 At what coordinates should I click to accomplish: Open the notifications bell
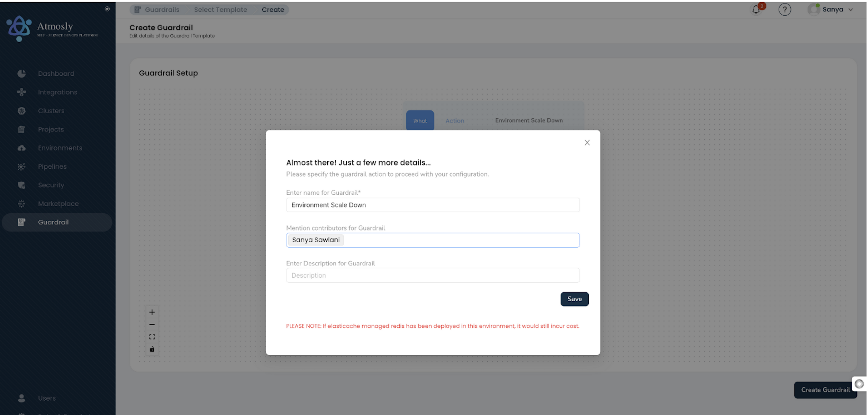[756, 10]
